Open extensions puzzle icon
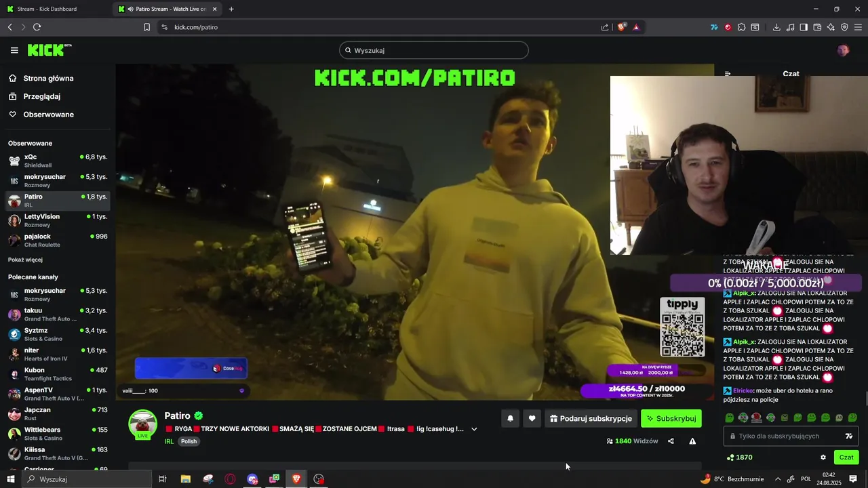Screen dimensions: 868x488 (x=741, y=27)
